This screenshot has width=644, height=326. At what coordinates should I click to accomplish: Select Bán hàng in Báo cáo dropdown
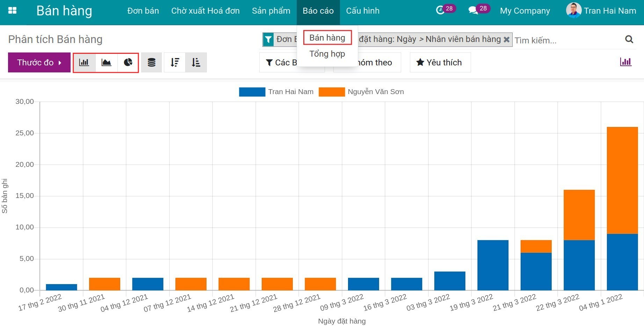327,37
